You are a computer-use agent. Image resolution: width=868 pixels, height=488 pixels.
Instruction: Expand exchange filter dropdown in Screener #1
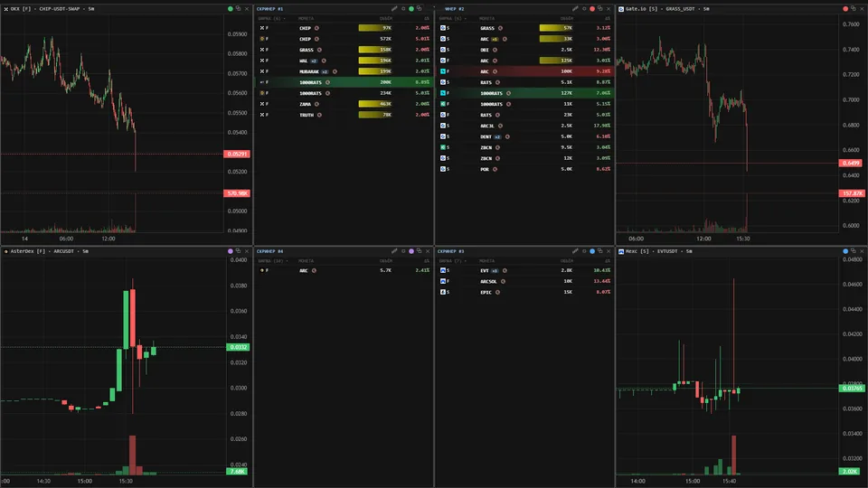pos(272,18)
